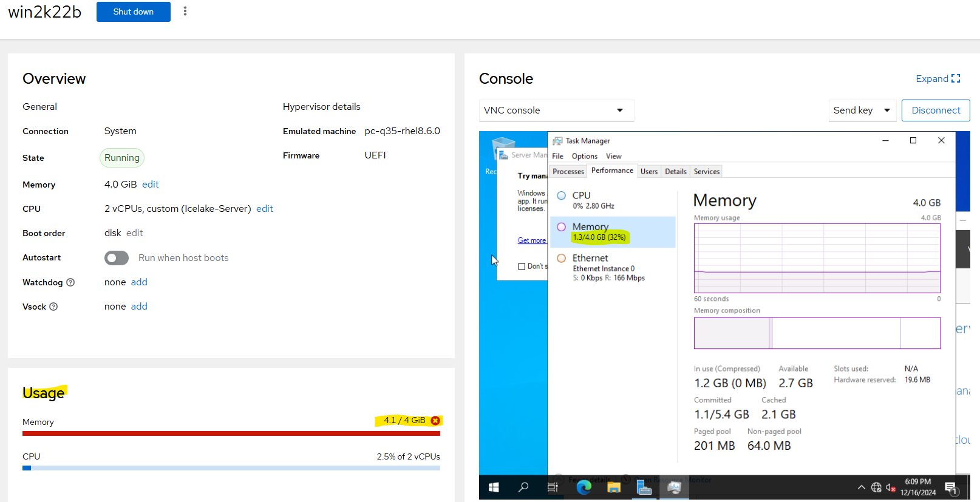Image resolution: width=980 pixels, height=502 pixels.
Task: Click the memory usage error icon
Action: [x=435, y=421]
